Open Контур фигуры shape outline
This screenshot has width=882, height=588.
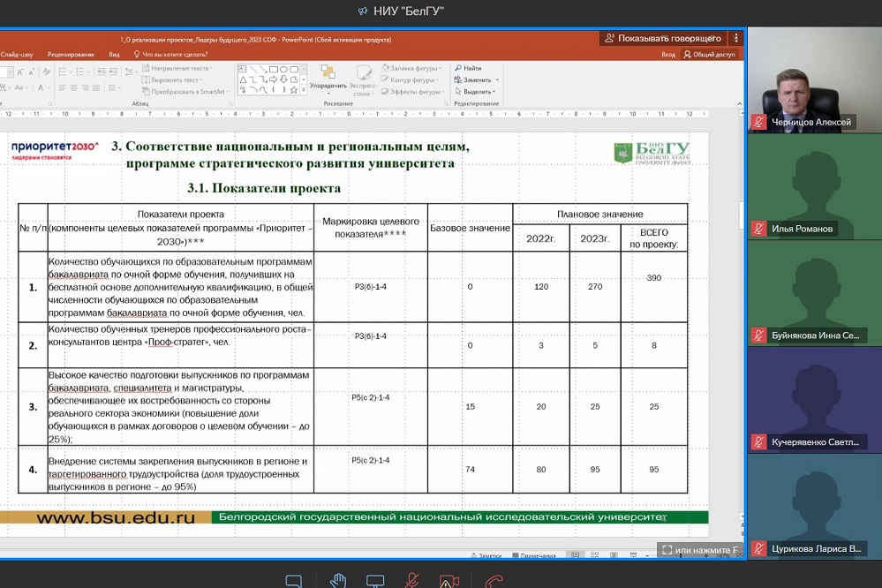click(x=411, y=79)
